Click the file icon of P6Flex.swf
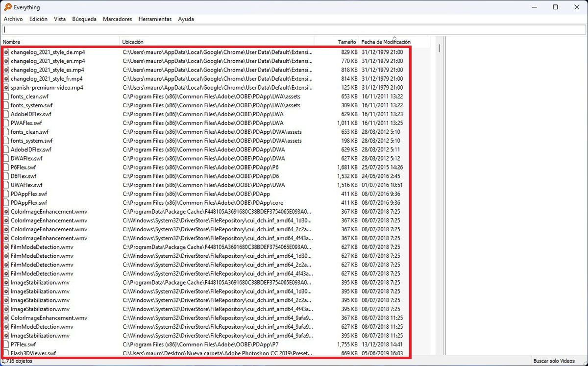The height and width of the screenshot is (366, 588). tap(6, 167)
